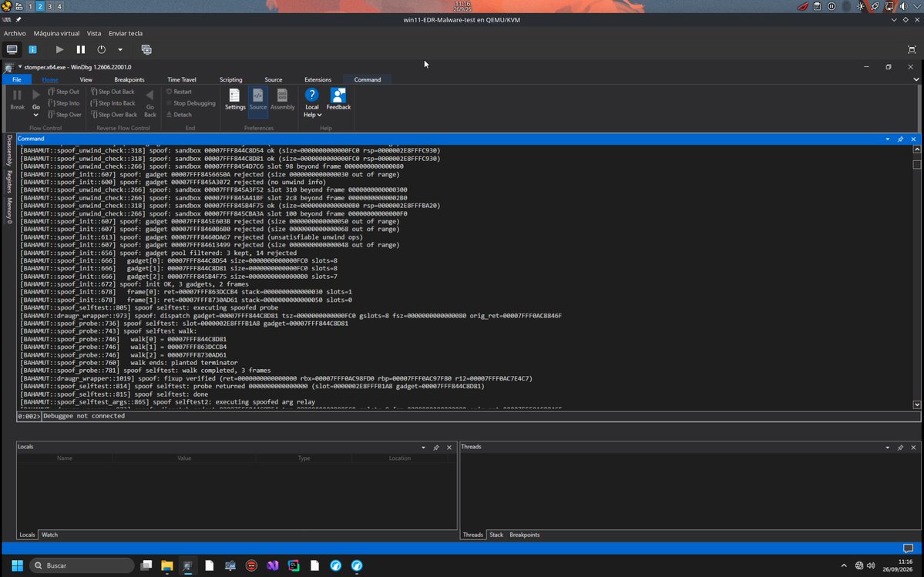Viewport: 924px width, 577px height.
Task: Switch to the Stack tab
Action: pyautogui.click(x=496, y=535)
